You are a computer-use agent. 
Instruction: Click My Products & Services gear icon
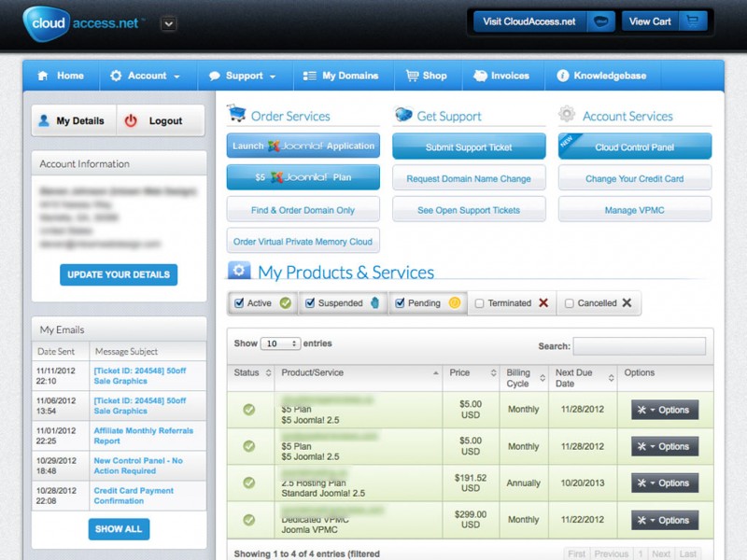pos(239,271)
